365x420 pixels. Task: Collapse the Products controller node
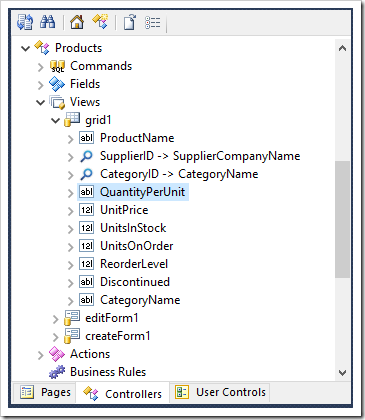25,49
